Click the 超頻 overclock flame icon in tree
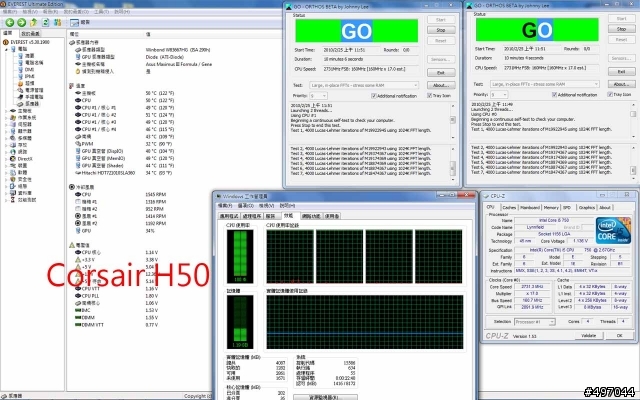 [20, 83]
